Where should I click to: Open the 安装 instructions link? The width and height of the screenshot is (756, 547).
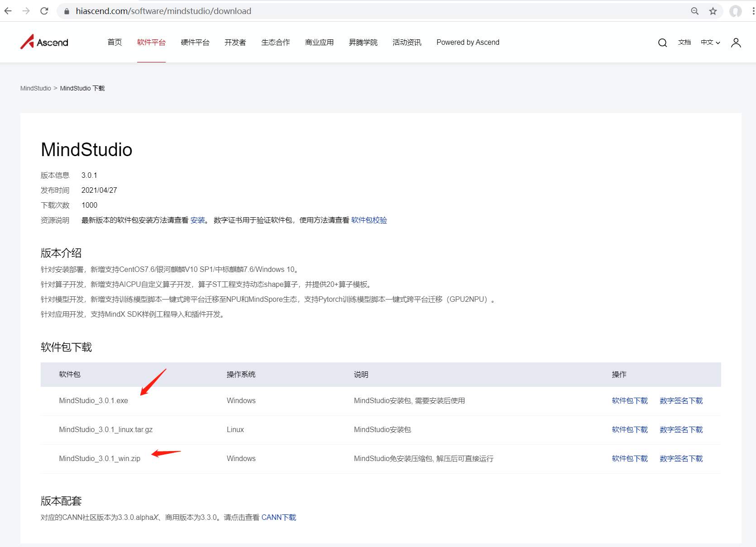(198, 220)
